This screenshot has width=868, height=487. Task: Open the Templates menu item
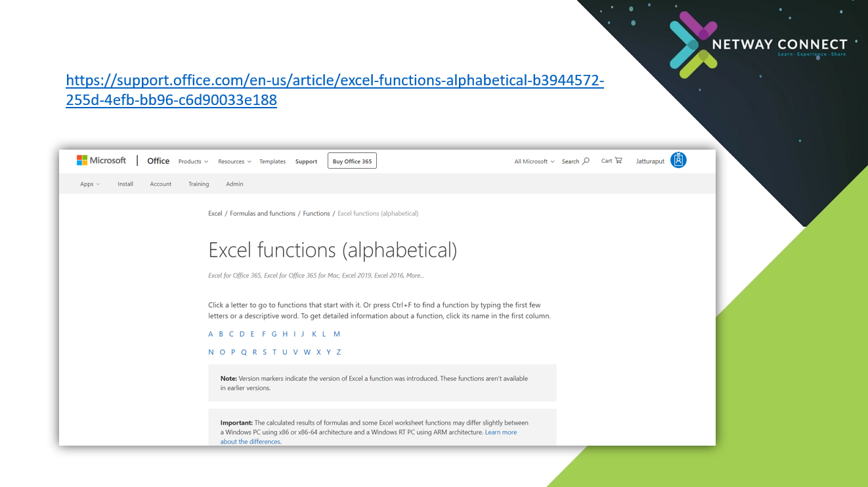pos(272,161)
